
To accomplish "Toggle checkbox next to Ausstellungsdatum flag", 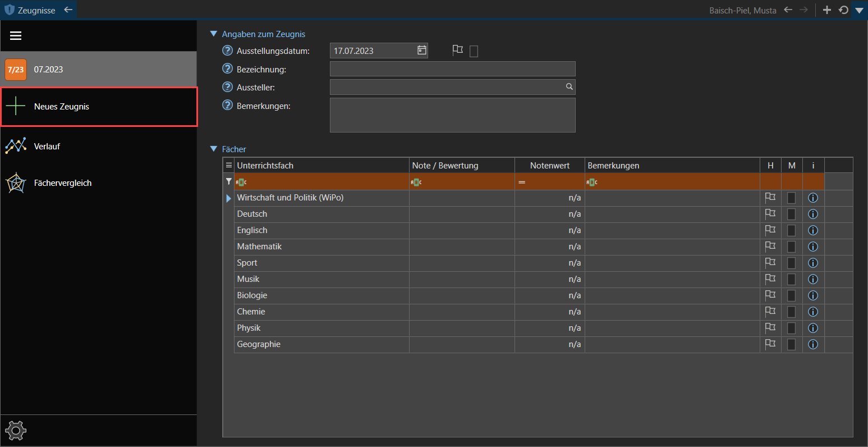I will coord(474,51).
